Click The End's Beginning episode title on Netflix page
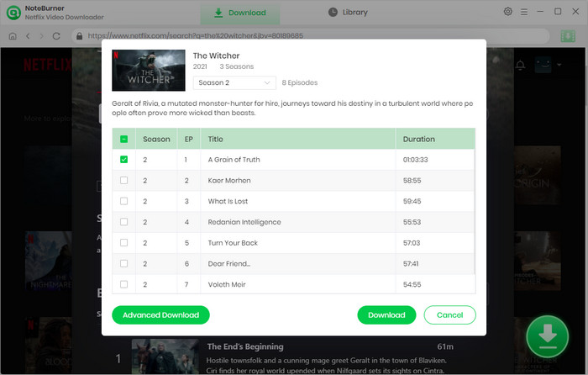The width and height of the screenshot is (588, 375). (x=245, y=346)
